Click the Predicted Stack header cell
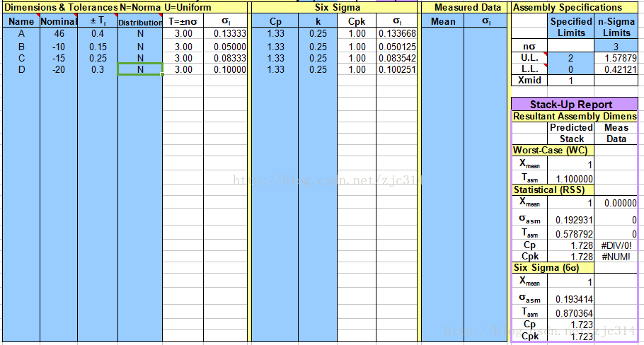The image size is (644, 345). point(571,133)
